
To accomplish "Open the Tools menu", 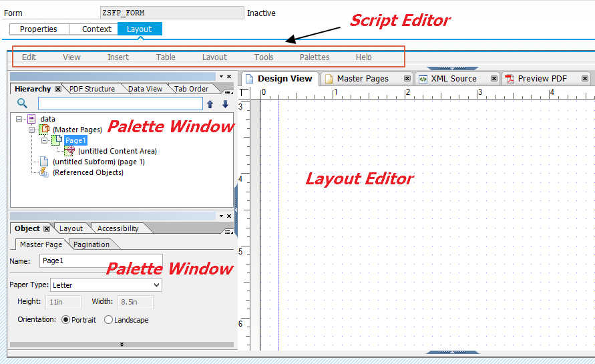I will (x=264, y=57).
